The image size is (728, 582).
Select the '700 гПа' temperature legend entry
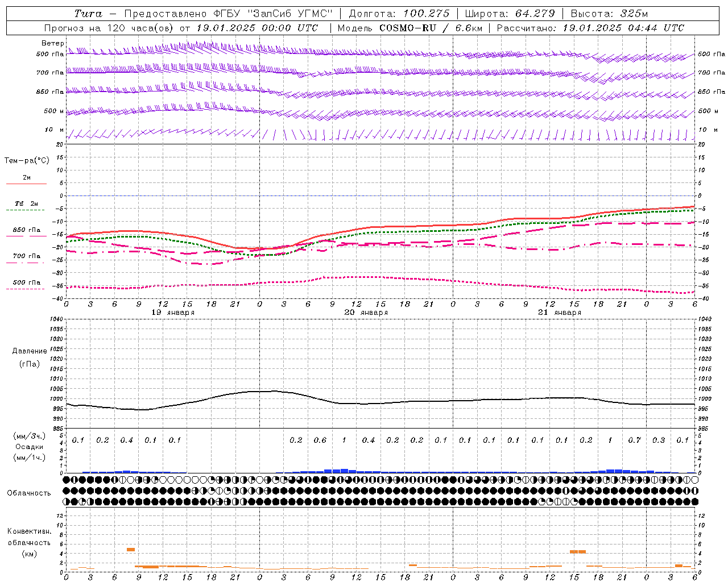click(x=27, y=256)
